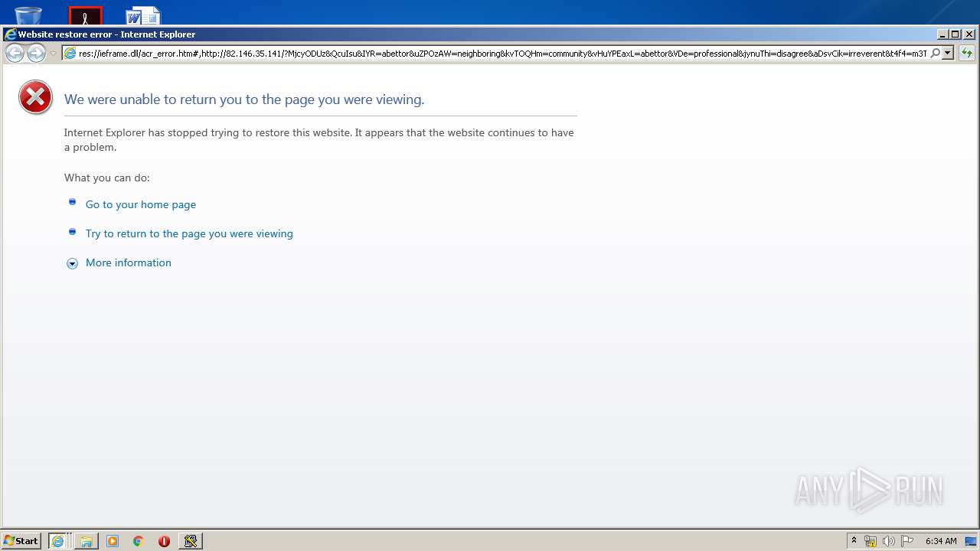Open the Windows Start button
980x551 pixels.
21,541
